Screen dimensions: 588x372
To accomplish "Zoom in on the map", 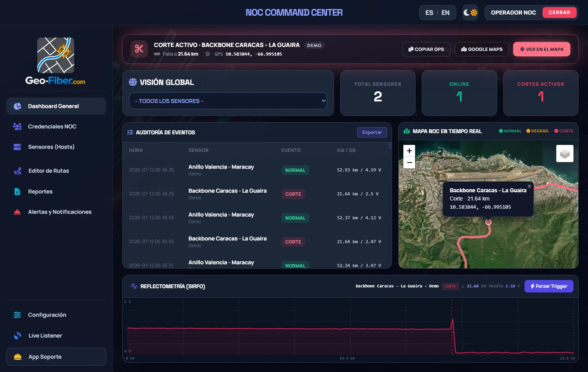I will (409, 151).
